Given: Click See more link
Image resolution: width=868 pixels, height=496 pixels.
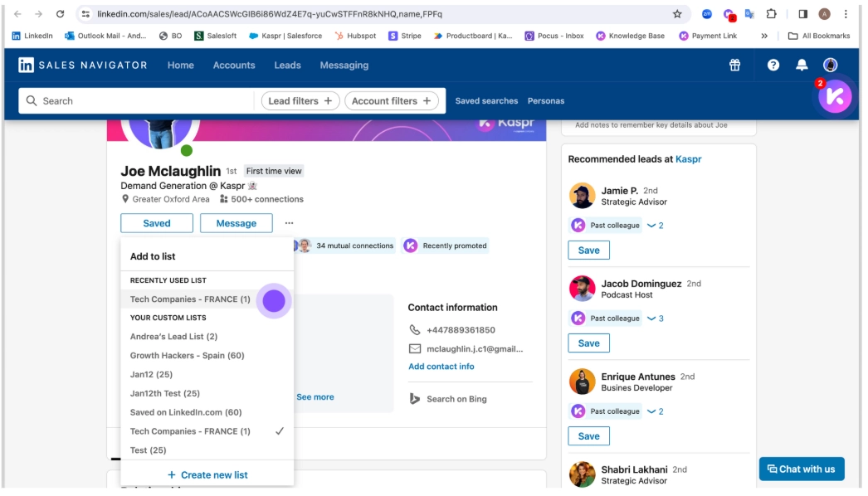Looking at the screenshot, I should [315, 397].
